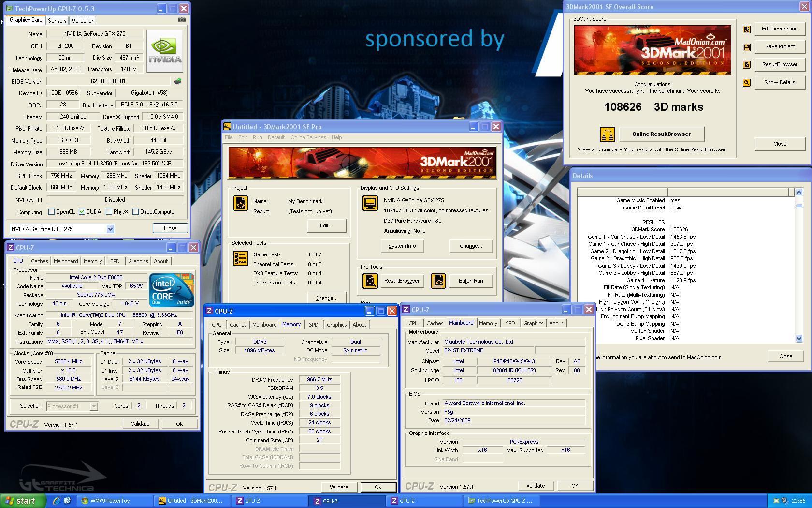The height and width of the screenshot is (508, 812).
Task: Click Validate in Memory CPU-Z window
Action: coord(339,487)
